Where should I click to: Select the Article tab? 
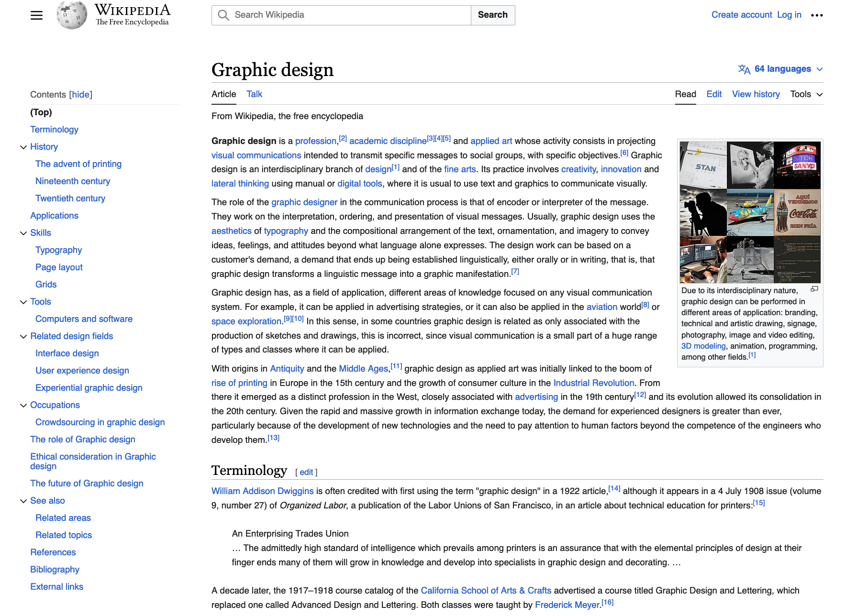(224, 94)
